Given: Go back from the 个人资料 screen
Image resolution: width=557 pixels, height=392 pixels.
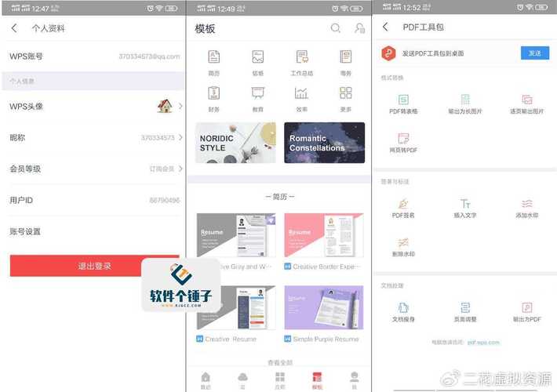Looking at the screenshot, I should [14, 28].
